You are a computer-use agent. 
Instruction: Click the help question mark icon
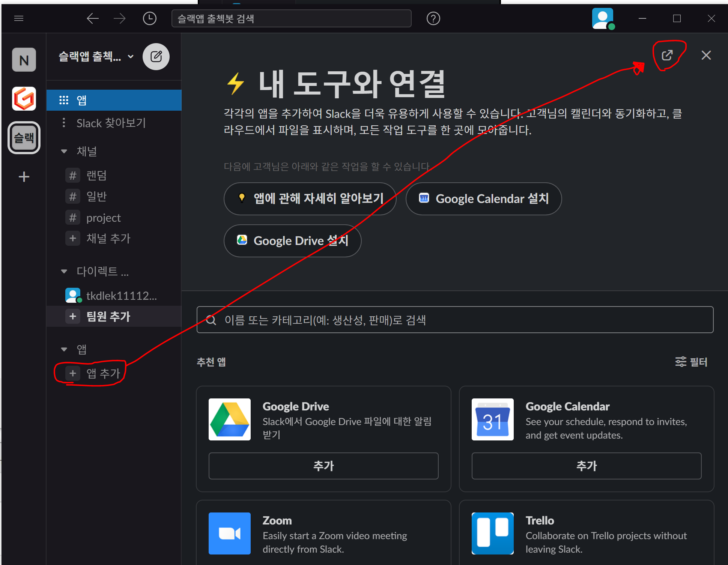[433, 18]
